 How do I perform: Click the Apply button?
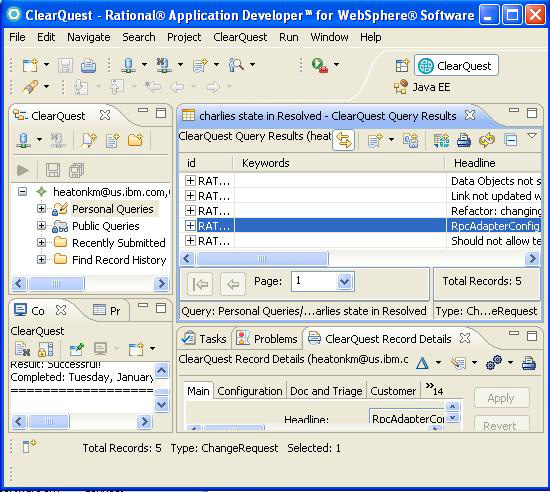[x=501, y=398]
